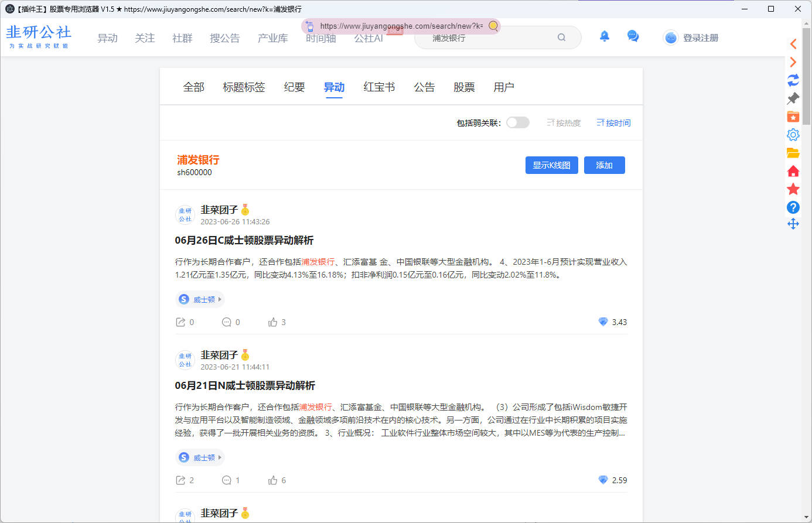Viewport: 812px width, 523px height.
Task: Expand 威士顿 tag under 06月26日 post
Action: click(x=200, y=299)
